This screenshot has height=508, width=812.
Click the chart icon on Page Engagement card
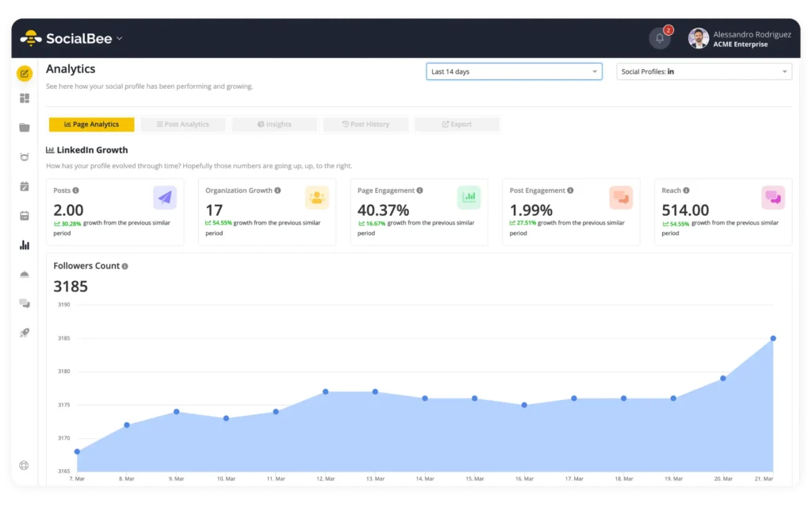pyautogui.click(x=469, y=198)
